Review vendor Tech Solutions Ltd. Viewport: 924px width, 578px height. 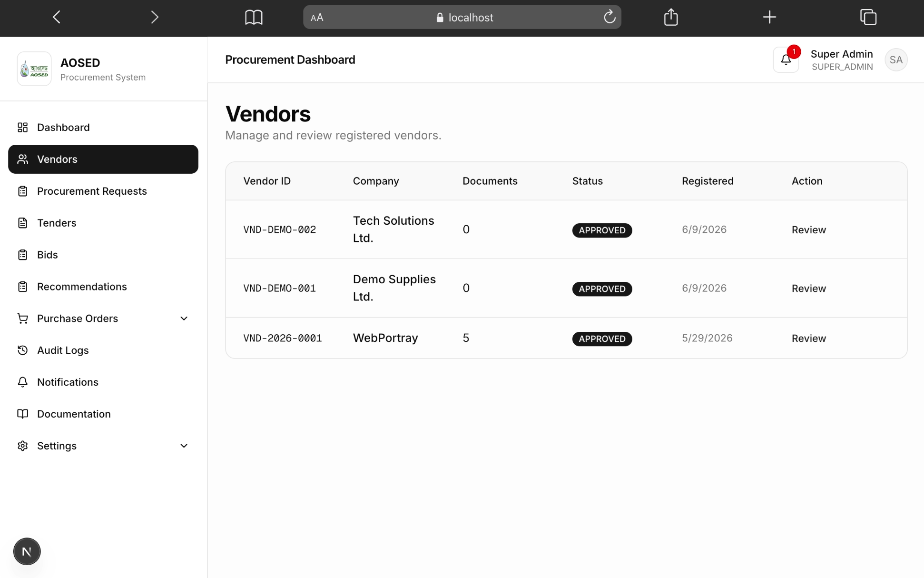[x=808, y=230]
